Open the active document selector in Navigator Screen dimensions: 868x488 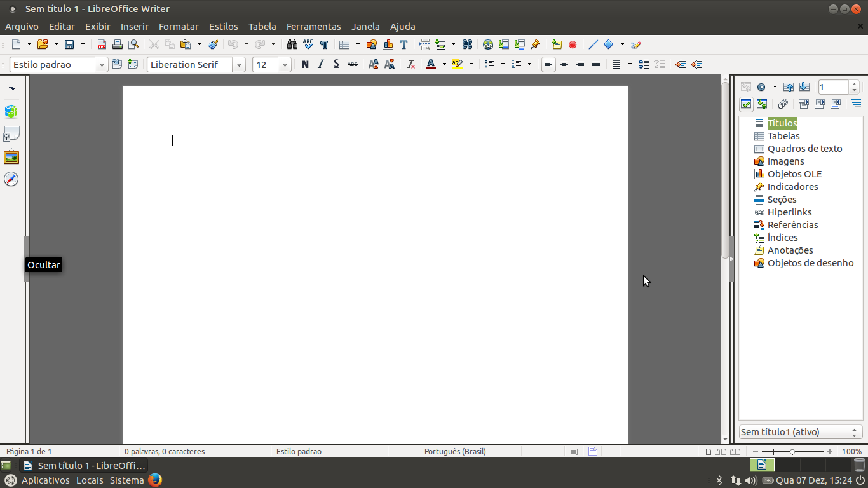[x=801, y=432]
